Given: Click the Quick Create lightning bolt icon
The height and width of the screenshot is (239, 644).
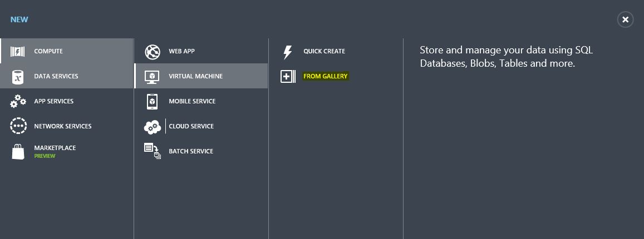Looking at the screenshot, I should coord(288,52).
